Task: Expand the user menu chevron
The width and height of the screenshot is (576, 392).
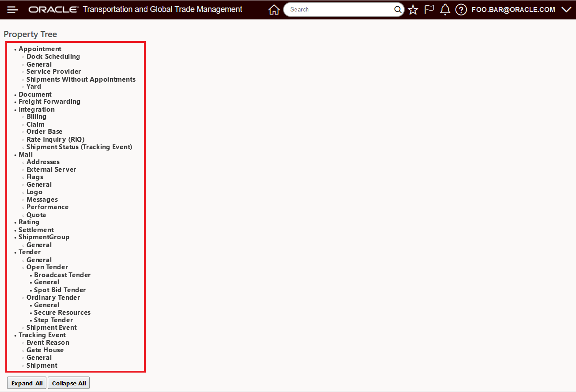Action: point(566,9)
